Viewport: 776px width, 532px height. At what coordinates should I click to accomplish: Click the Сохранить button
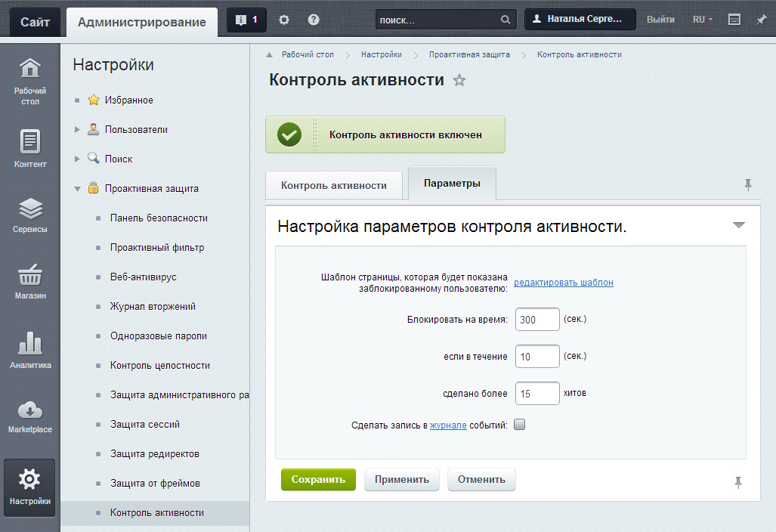pyautogui.click(x=318, y=479)
